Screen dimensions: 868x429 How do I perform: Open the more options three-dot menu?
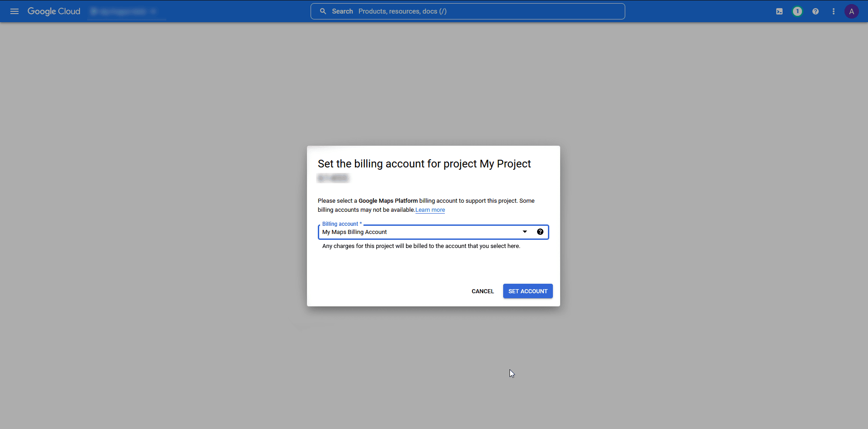coord(833,11)
